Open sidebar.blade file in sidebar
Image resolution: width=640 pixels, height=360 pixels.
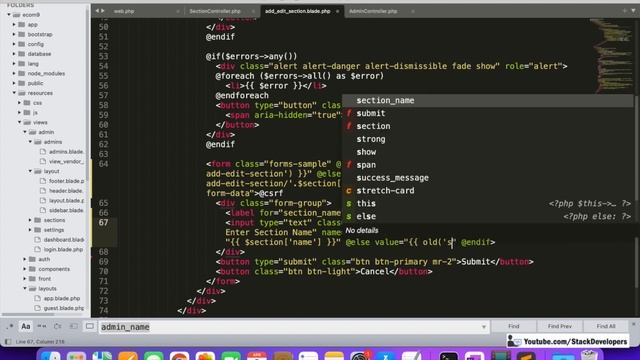pos(66,210)
